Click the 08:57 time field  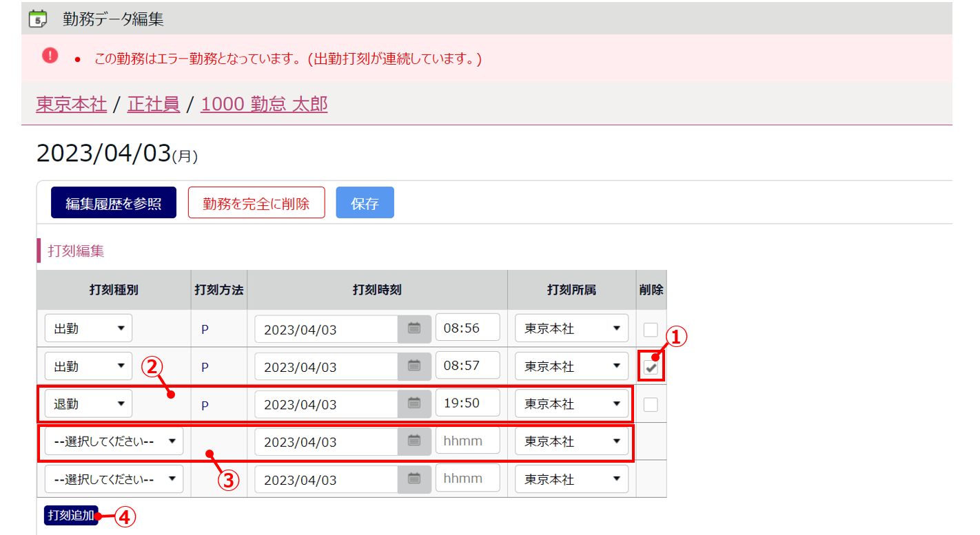(468, 366)
